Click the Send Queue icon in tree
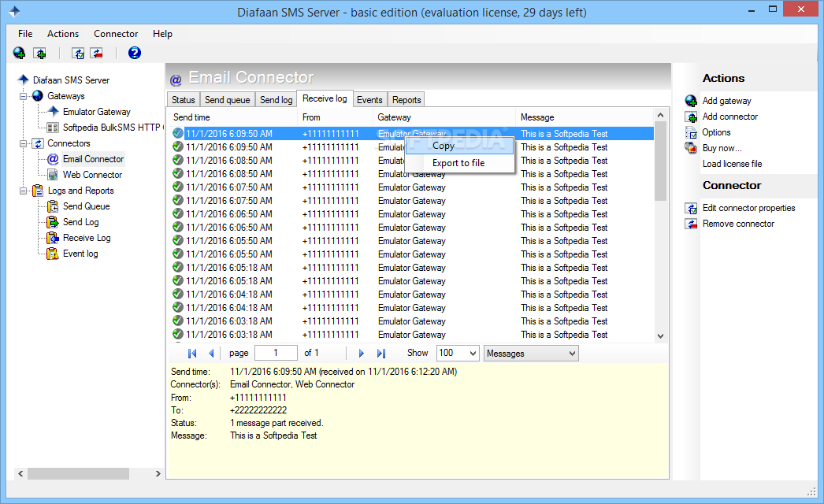The image size is (824, 504). 53,206
